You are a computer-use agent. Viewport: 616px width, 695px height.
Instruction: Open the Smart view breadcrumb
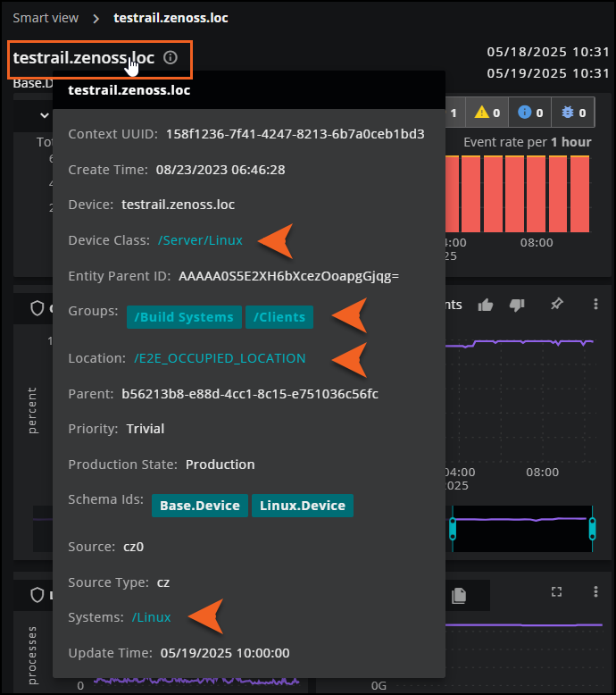[46, 18]
